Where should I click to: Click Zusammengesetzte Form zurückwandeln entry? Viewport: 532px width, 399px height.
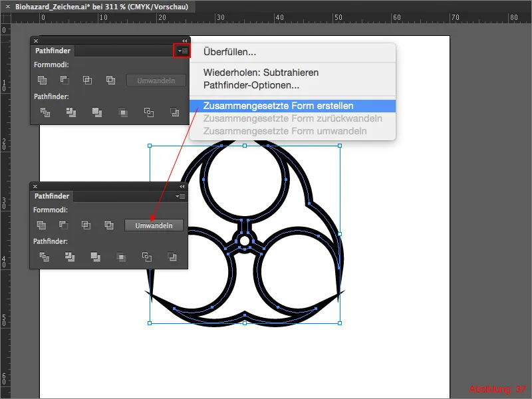293,118
